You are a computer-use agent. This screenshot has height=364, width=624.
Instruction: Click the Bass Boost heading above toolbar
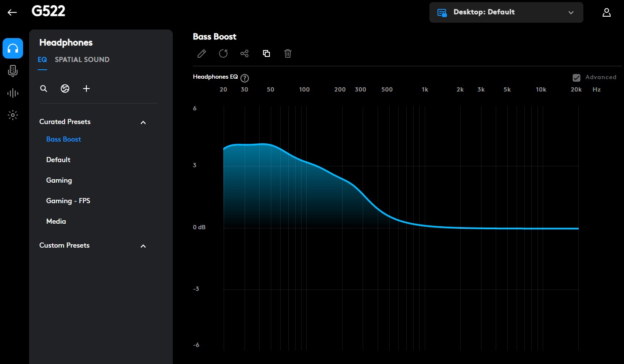click(x=214, y=37)
